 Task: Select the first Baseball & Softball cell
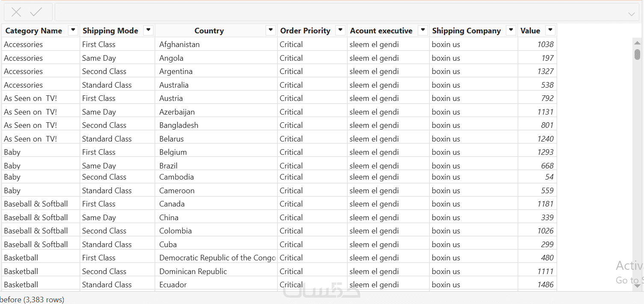36,204
